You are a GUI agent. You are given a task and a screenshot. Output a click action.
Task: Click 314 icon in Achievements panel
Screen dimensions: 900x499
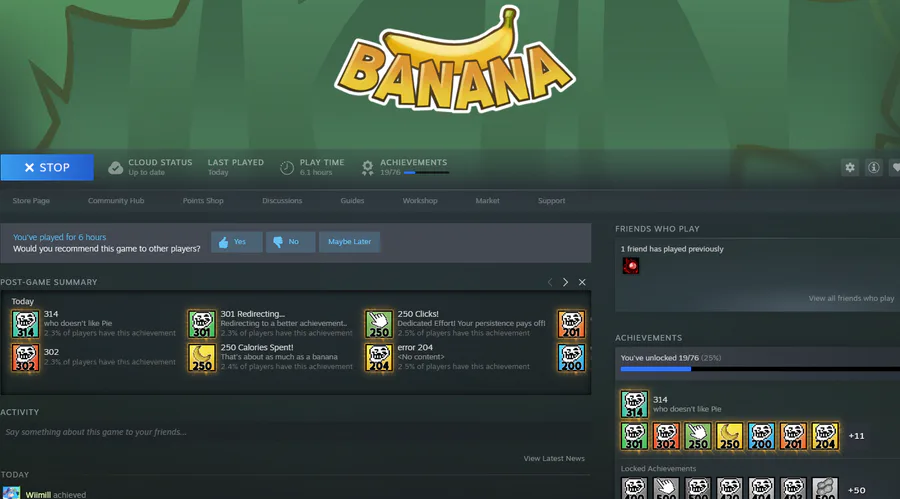coord(634,404)
